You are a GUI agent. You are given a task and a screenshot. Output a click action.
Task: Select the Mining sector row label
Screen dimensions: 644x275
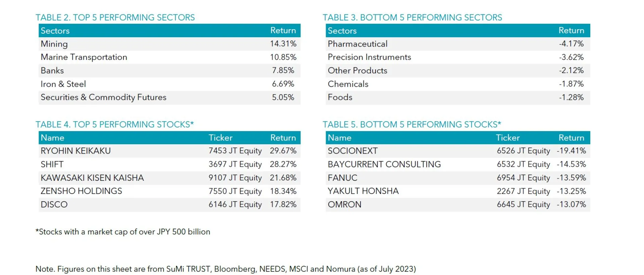coord(54,44)
